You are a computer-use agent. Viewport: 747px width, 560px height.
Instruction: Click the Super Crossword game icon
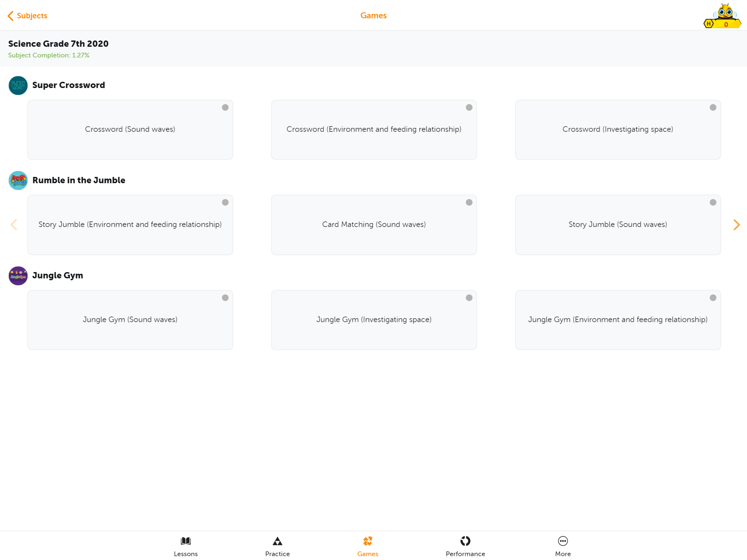click(x=18, y=86)
